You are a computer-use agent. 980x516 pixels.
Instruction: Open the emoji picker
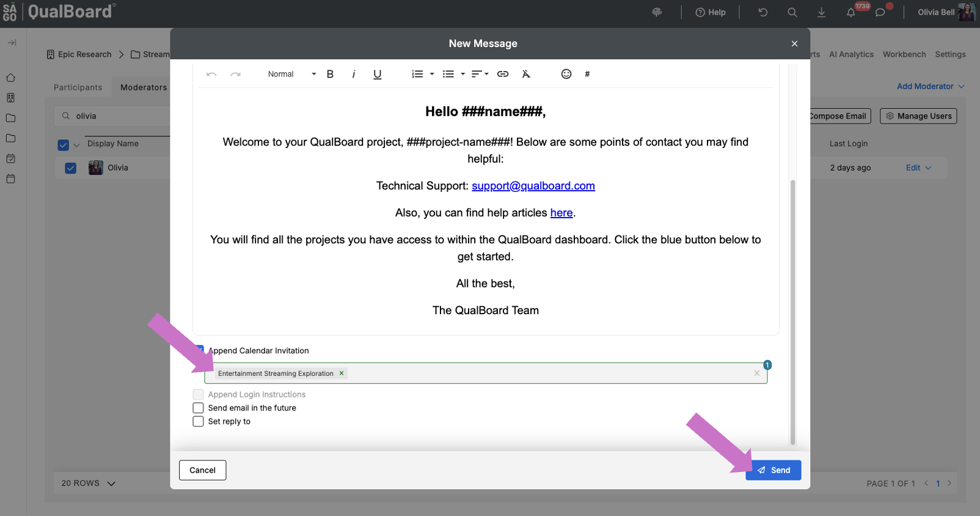point(566,74)
